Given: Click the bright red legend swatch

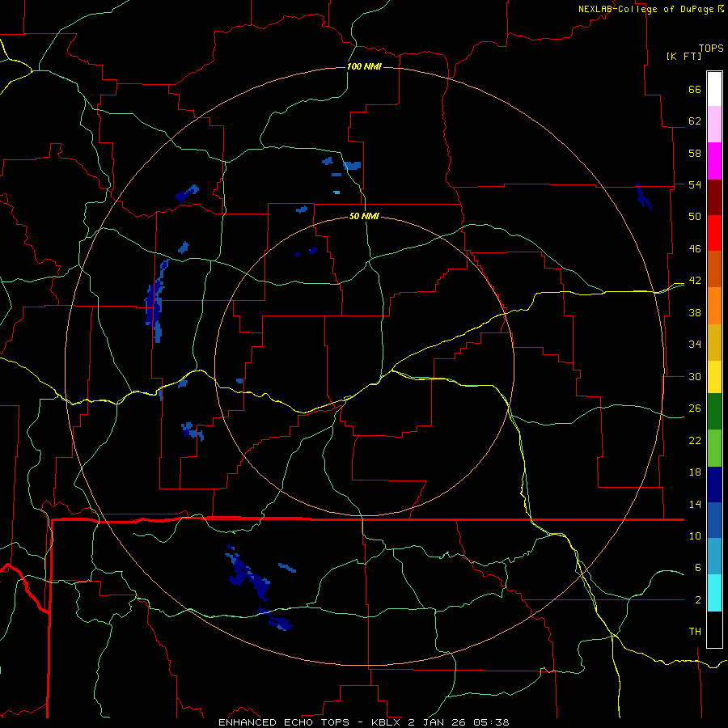Looking at the screenshot, I should [x=714, y=233].
